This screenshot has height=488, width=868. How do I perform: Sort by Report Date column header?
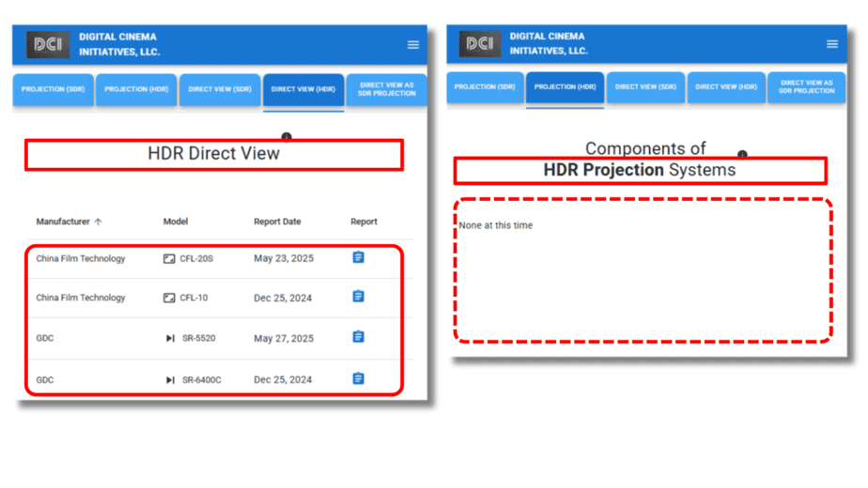(277, 222)
